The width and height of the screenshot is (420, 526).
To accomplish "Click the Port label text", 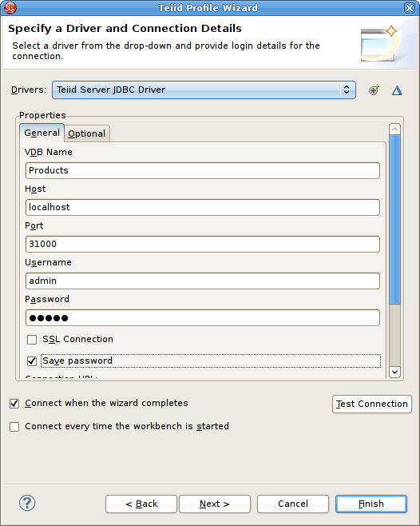I will 34,225.
